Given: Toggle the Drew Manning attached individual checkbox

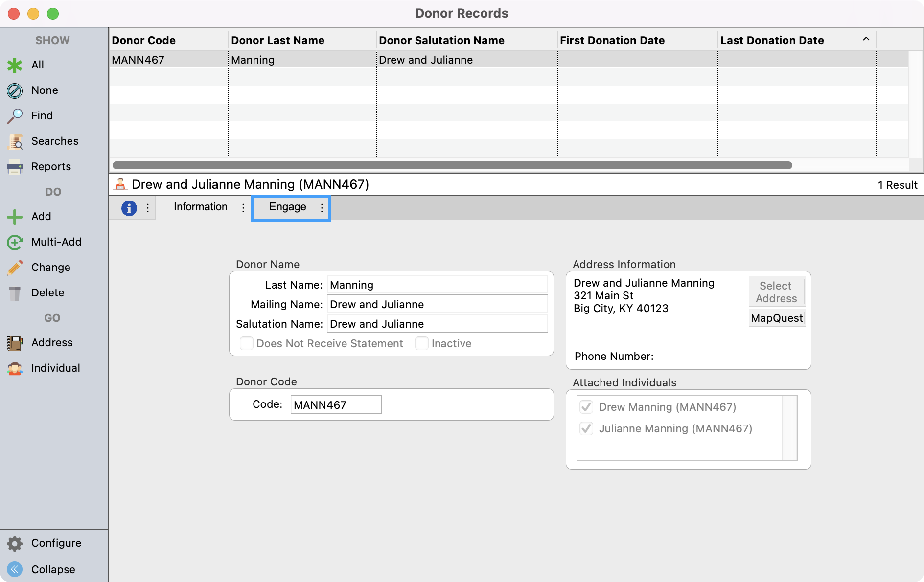Looking at the screenshot, I should (586, 407).
